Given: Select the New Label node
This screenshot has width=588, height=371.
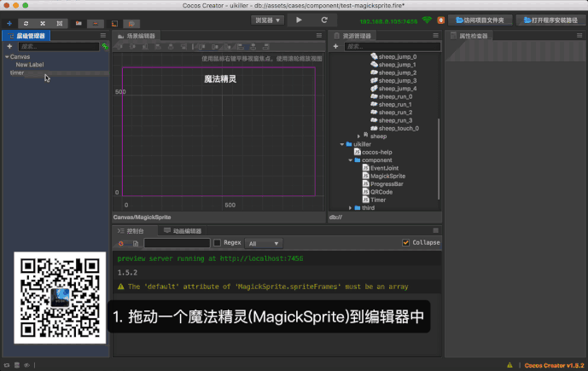Looking at the screenshot, I should tap(30, 65).
